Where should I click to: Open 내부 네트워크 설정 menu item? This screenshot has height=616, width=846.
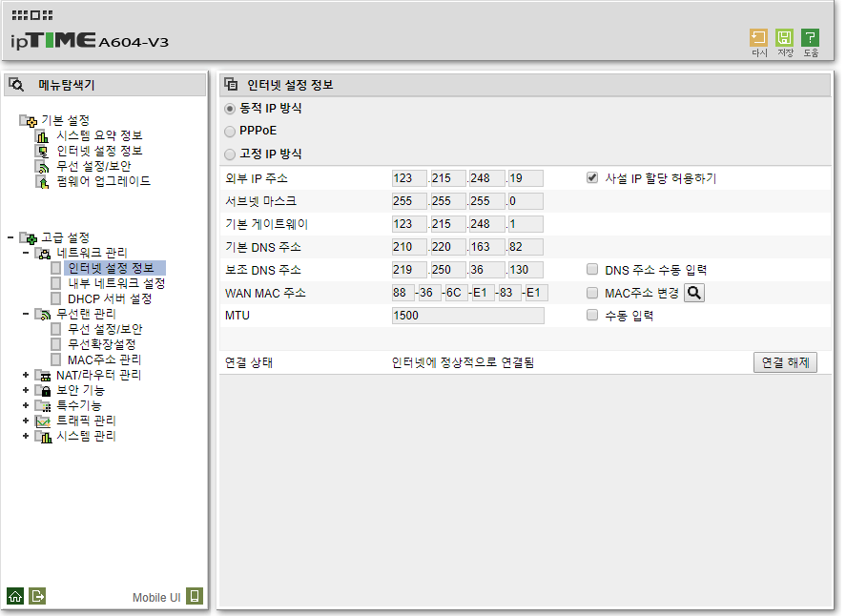[x=116, y=283]
